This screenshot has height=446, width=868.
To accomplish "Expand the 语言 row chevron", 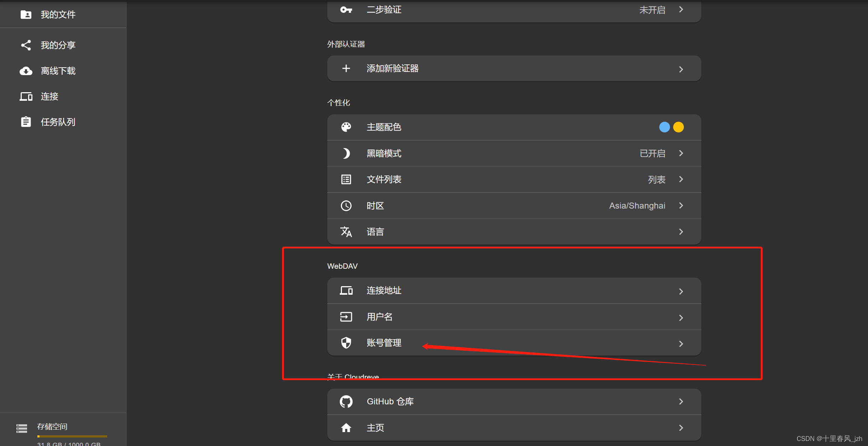I will click(681, 232).
